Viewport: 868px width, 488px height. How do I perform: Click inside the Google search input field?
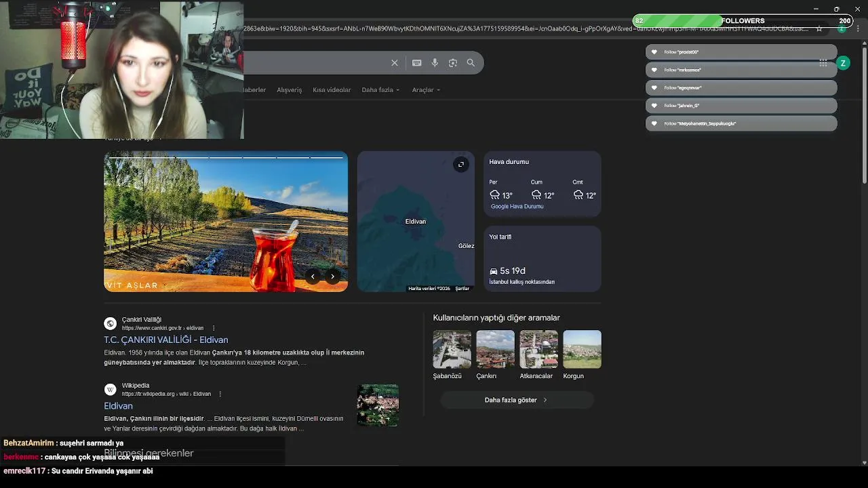315,62
